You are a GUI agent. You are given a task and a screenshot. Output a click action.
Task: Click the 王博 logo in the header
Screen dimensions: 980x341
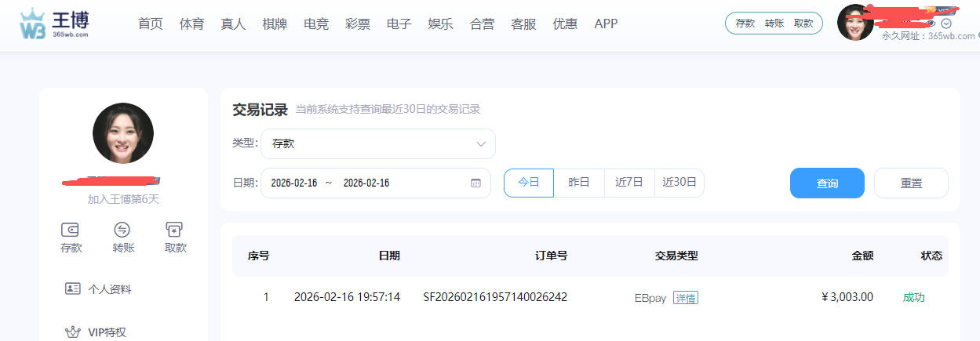click(54, 24)
